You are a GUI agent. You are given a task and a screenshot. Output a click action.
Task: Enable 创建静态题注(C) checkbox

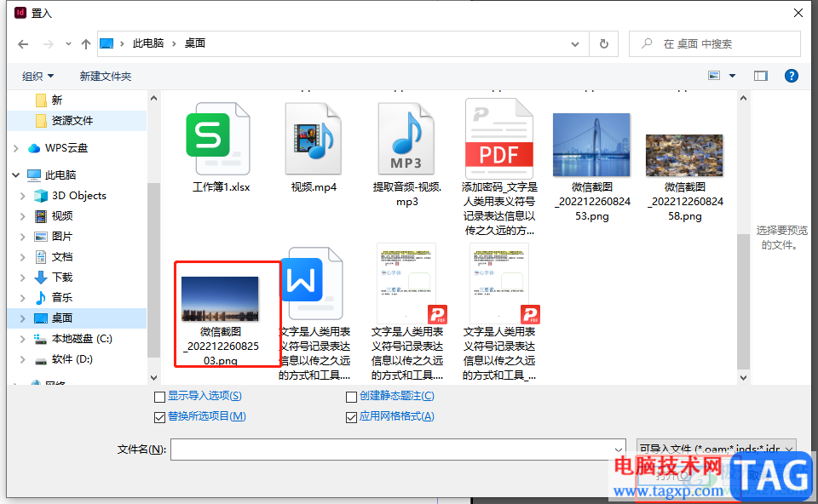(351, 397)
